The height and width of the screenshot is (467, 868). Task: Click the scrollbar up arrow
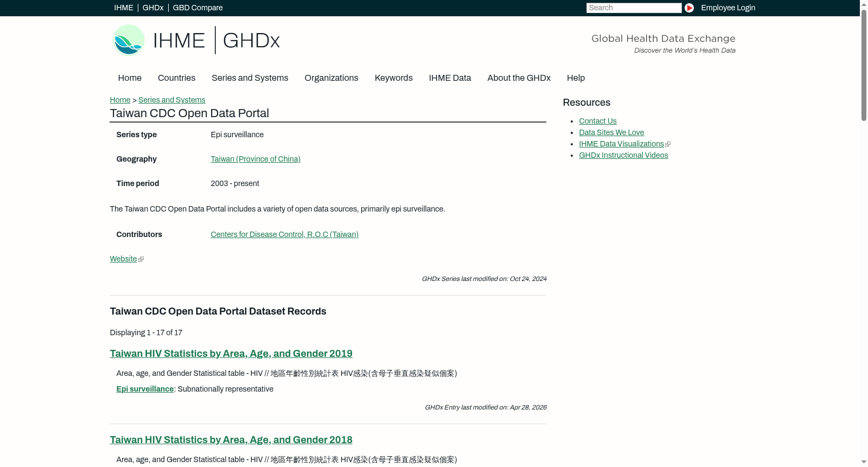(864, 4)
